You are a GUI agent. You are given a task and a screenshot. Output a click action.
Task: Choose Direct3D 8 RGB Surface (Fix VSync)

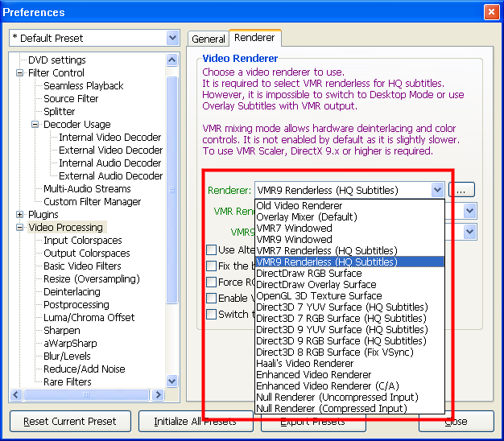pos(349,352)
